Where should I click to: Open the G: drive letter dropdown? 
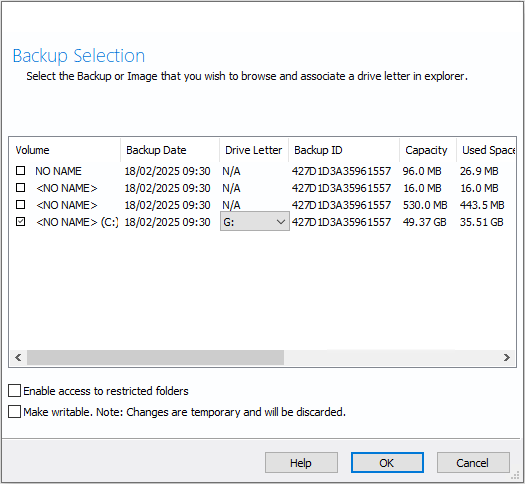[x=254, y=221]
